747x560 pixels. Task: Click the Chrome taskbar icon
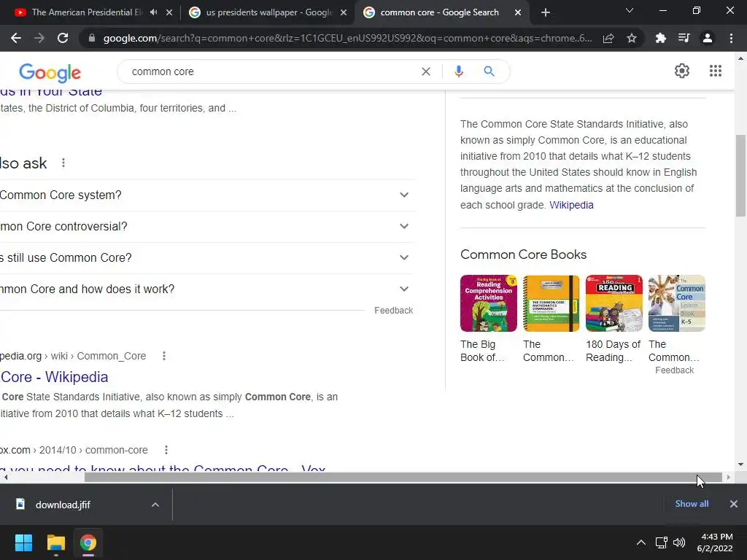tap(88, 542)
